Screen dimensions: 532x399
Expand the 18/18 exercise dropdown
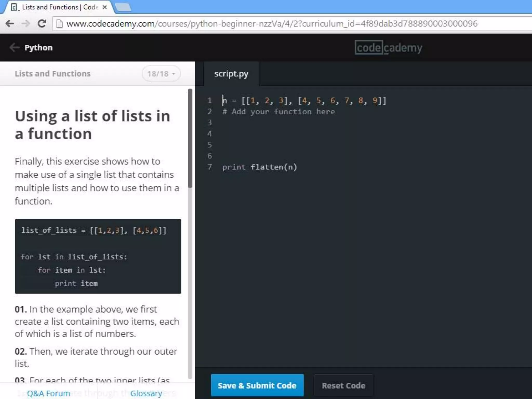click(x=161, y=74)
